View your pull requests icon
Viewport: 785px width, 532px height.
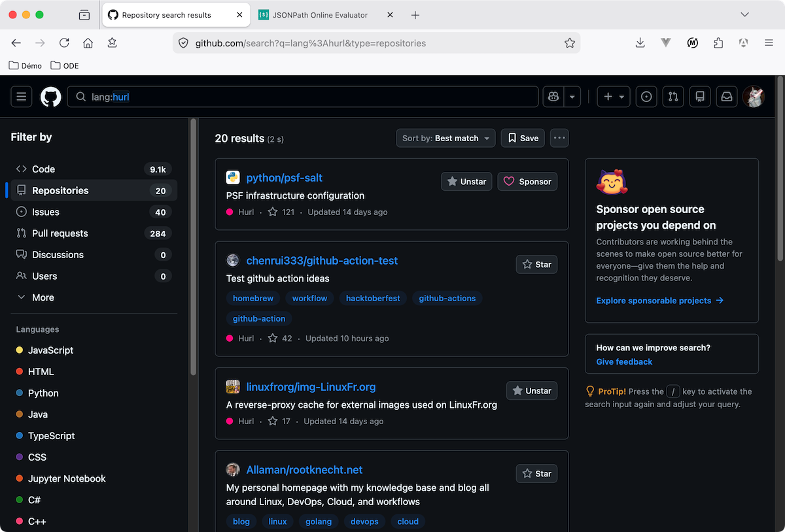coord(673,96)
